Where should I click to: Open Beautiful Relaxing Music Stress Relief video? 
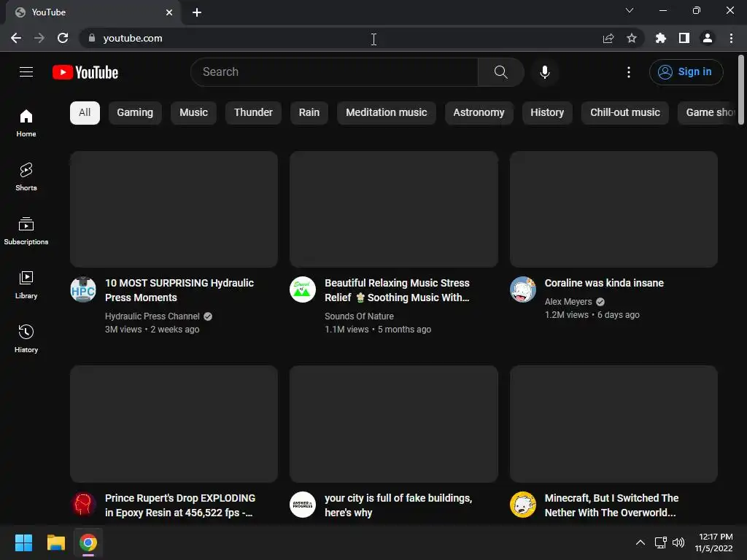click(x=398, y=290)
